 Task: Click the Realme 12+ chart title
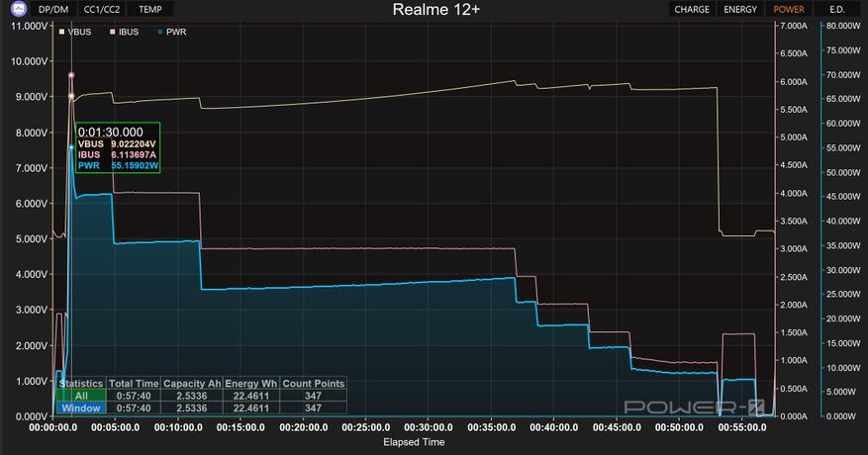pos(436,10)
